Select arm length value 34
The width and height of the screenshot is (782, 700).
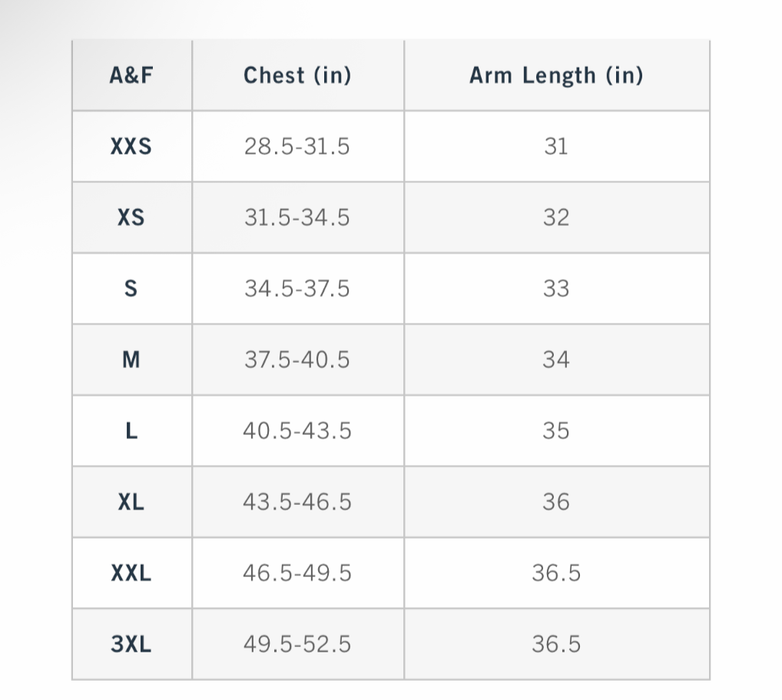[556, 360]
